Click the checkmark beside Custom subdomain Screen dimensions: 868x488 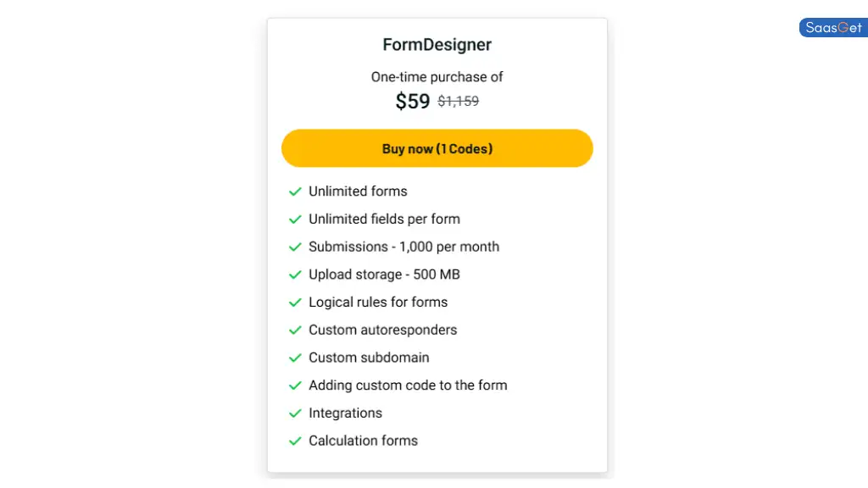pyautogui.click(x=295, y=358)
